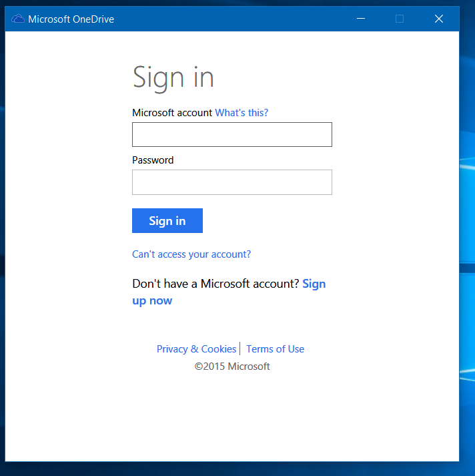This screenshot has width=475, height=476.
Task: Open the "What's this?" help link
Action: coord(242,113)
